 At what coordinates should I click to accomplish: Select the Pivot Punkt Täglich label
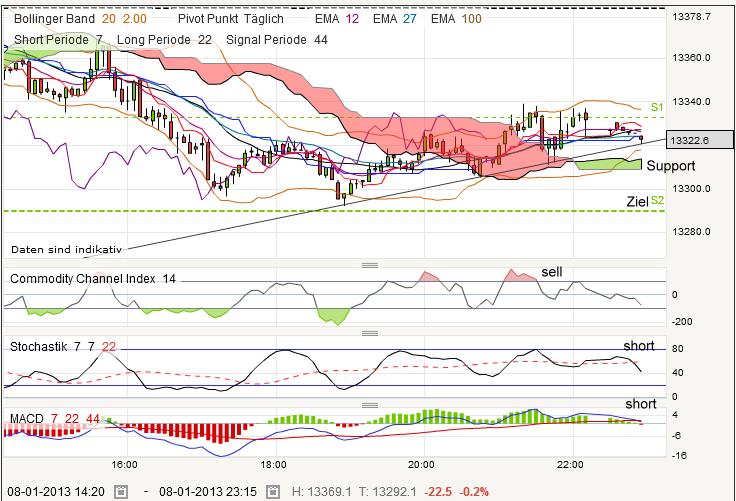pos(231,19)
